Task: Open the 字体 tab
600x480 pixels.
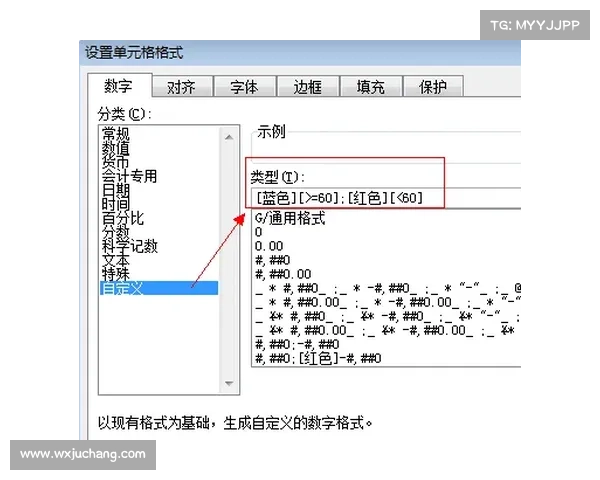Action: tap(243, 87)
